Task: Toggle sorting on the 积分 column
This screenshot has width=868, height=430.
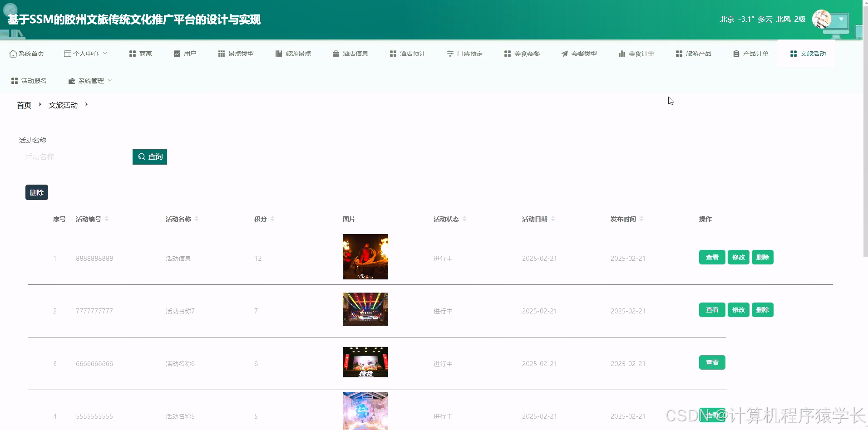Action: click(272, 218)
